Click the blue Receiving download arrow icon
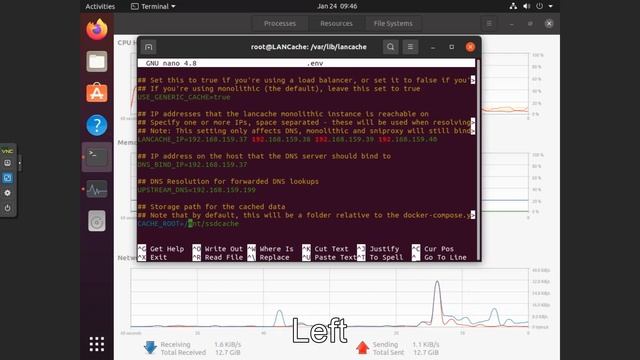The height and width of the screenshot is (360, 640). (x=150, y=347)
